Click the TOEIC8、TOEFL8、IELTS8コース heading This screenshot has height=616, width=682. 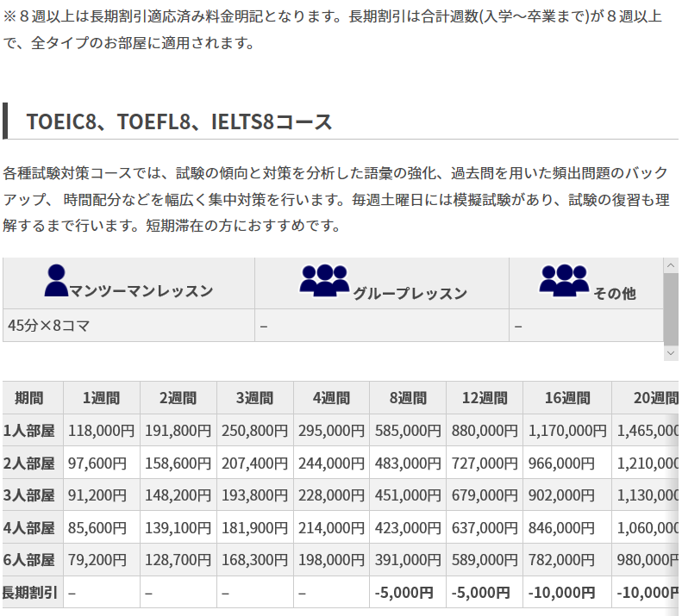coord(179,121)
